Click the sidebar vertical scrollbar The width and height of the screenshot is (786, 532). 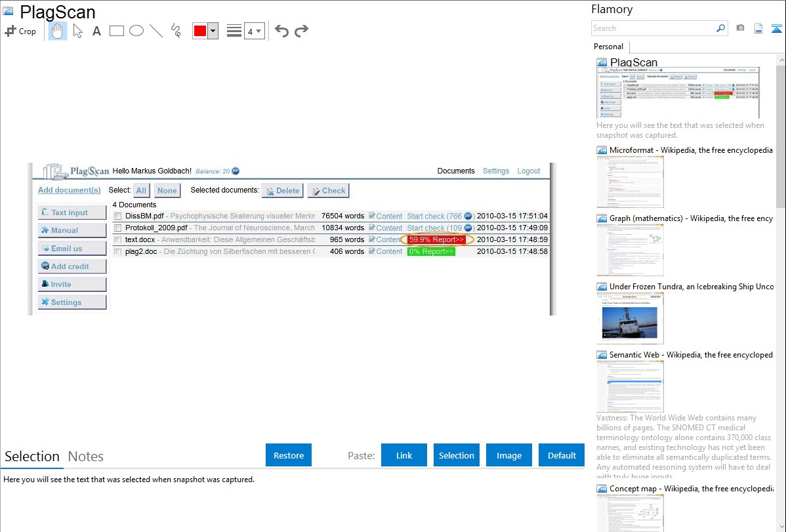point(781,135)
